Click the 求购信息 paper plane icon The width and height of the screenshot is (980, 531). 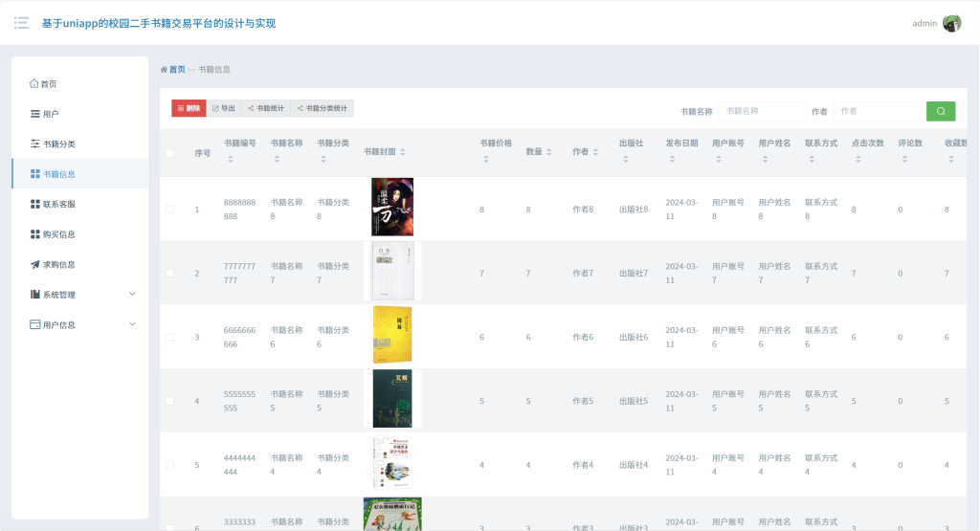point(35,264)
